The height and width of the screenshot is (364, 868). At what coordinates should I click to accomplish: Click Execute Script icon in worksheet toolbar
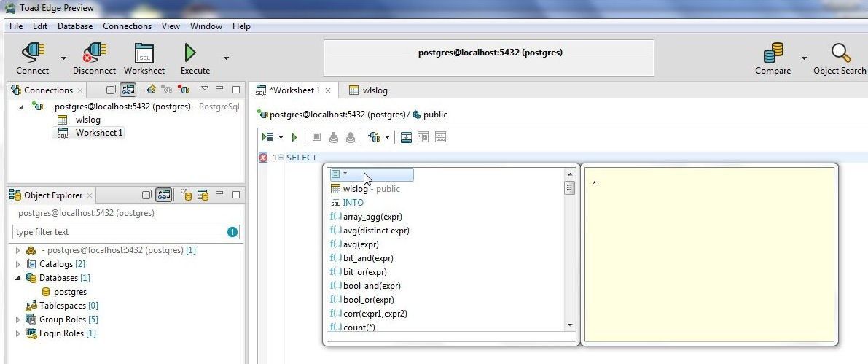click(x=267, y=137)
